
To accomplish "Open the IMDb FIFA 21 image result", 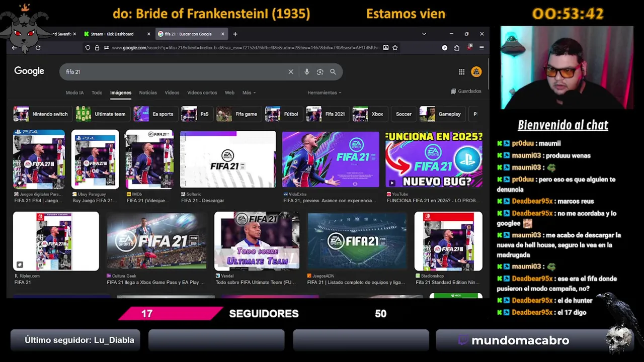I will (x=149, y=159).
